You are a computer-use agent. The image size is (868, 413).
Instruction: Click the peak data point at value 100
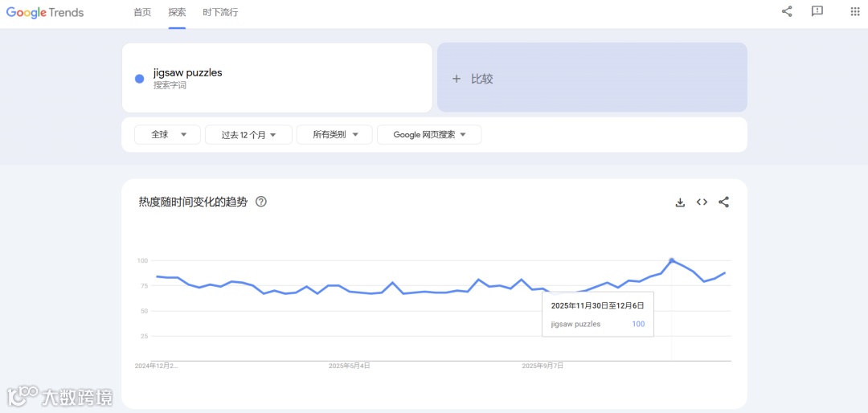click(x=671, y=260)
